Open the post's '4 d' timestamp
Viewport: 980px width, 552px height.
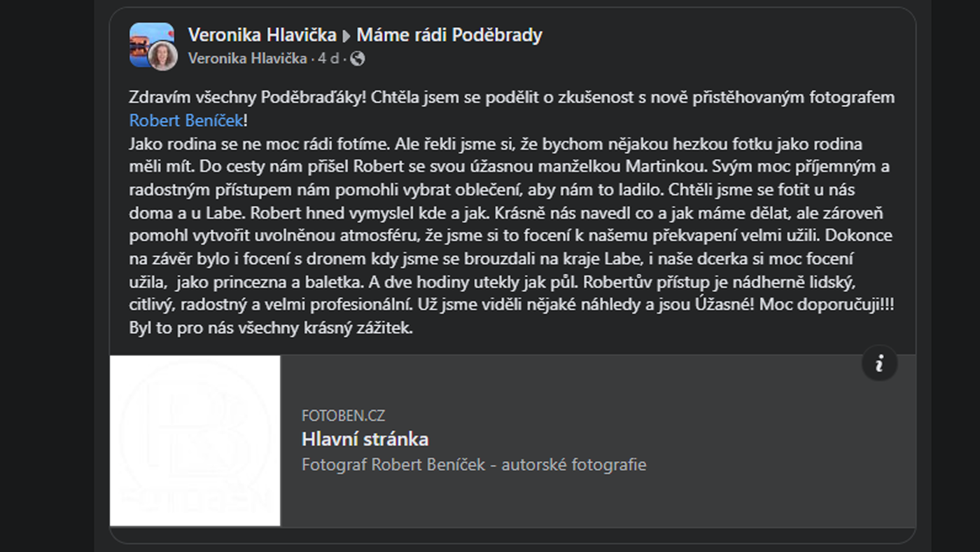tap(328, 59)
